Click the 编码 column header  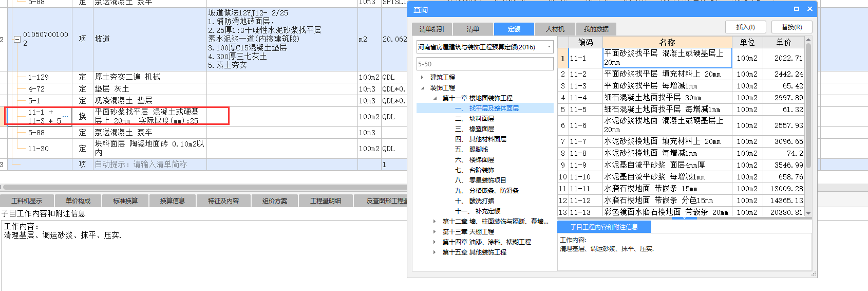point(585,42)
